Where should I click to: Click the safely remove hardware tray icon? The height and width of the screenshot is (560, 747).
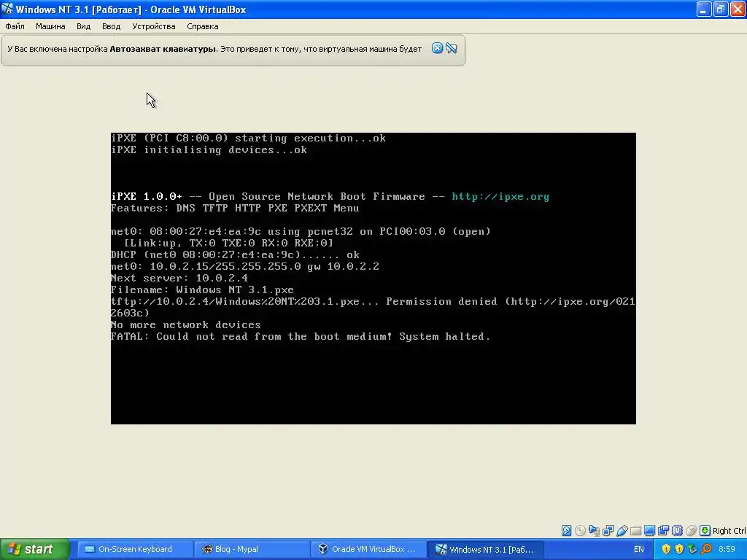(x=693, y=549)
